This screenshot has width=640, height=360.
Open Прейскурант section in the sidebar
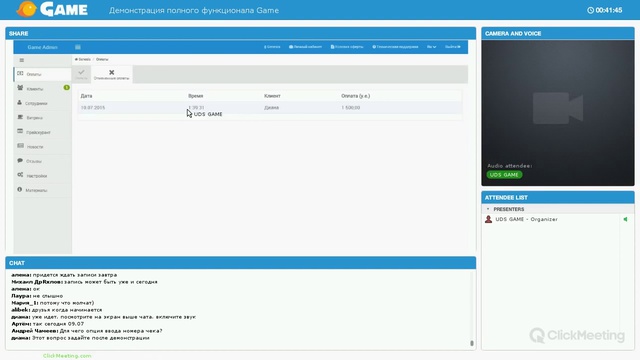click(x=42, y=132)
